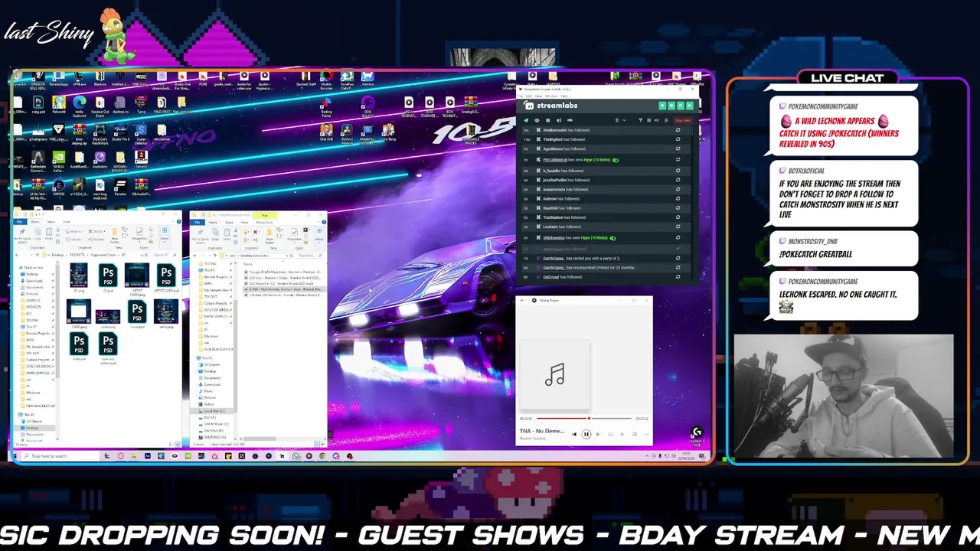Viewport: 980px width, 551px height.
Task: Click Media Player back arrow
Action: tap(522, 300)
